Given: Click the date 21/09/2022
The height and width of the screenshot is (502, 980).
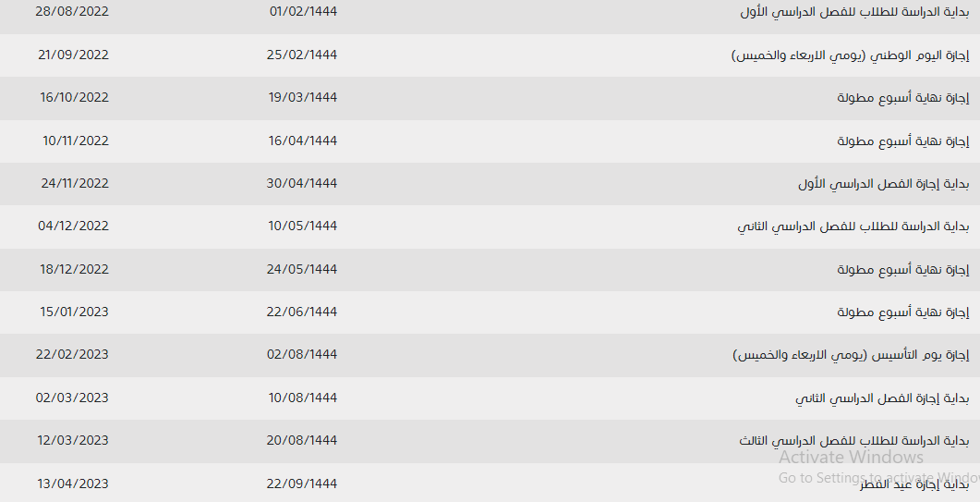Looking at the screenshot, I should (x=73, y=55).
